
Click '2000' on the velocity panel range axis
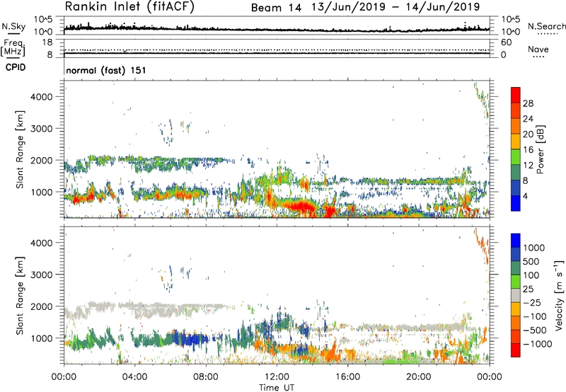tap(42, 306)
